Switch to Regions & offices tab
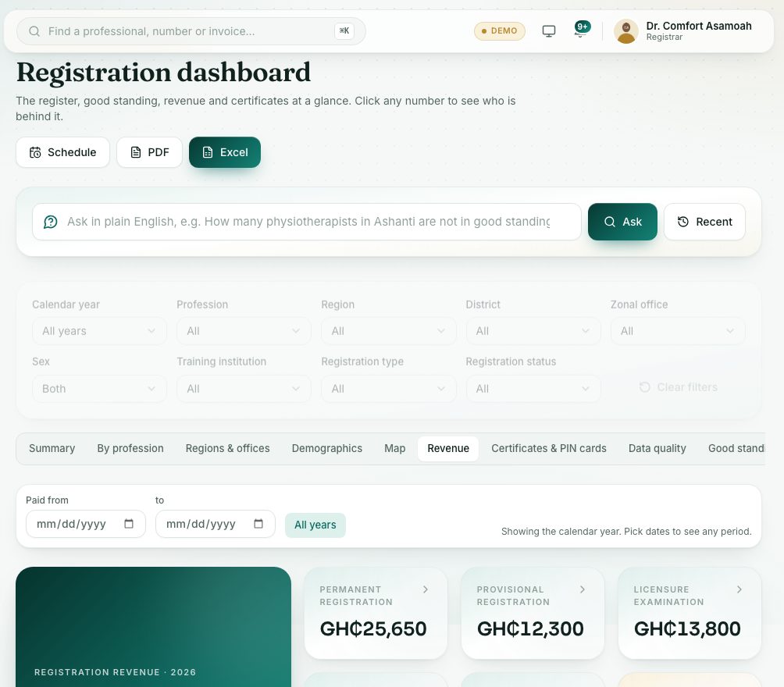This screenshot has width=784, height=687. (227, 448)
